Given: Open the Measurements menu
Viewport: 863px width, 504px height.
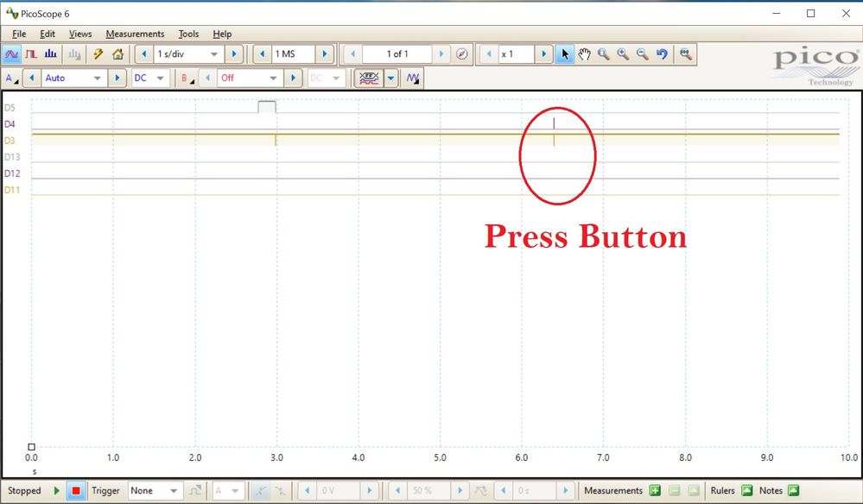Looking at the screenshot, I should 135,34.
